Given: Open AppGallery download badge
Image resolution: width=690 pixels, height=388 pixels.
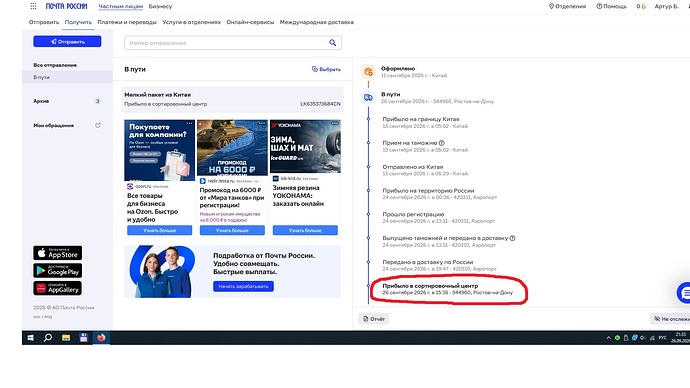Looking at the screenshot, I should [x=58, y=288].
